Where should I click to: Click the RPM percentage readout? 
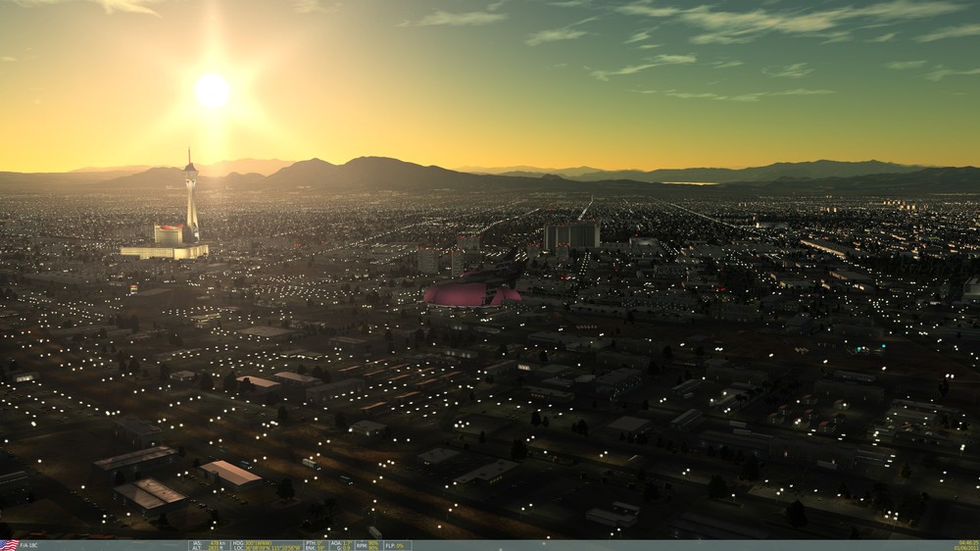tap(367, 545)
